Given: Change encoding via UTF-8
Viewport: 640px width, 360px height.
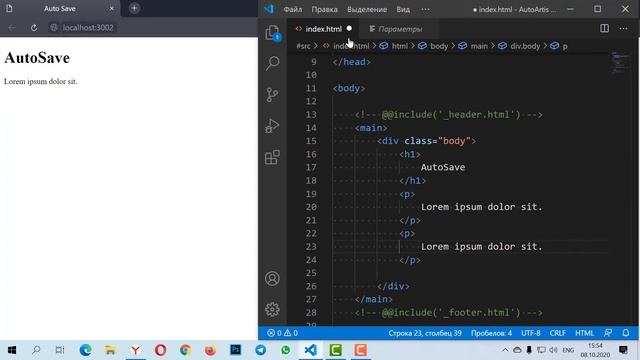Looking at the screenshot, I should (x=531, y=333).
